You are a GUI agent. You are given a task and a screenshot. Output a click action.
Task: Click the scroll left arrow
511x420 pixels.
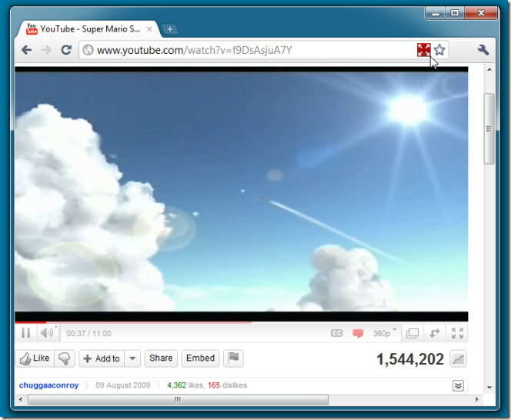(x=21, y=399)
